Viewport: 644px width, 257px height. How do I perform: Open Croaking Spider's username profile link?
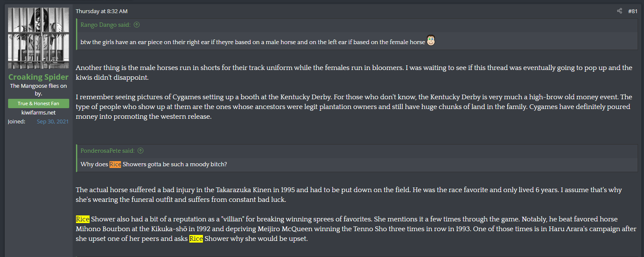[38, 77]
